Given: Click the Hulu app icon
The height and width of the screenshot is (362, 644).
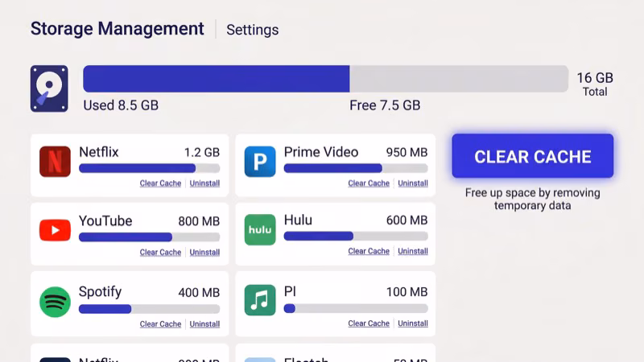Looking at the screenshot, I should [x=260, y=230].
